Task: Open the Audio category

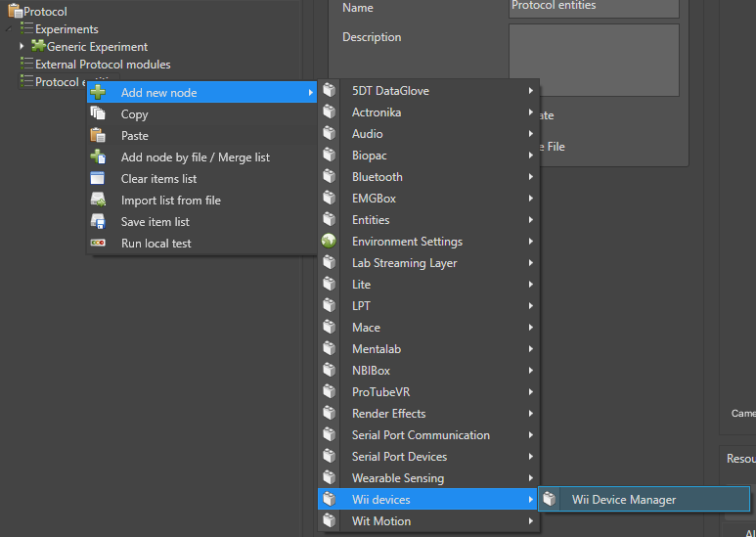Action: coord(428,134)
